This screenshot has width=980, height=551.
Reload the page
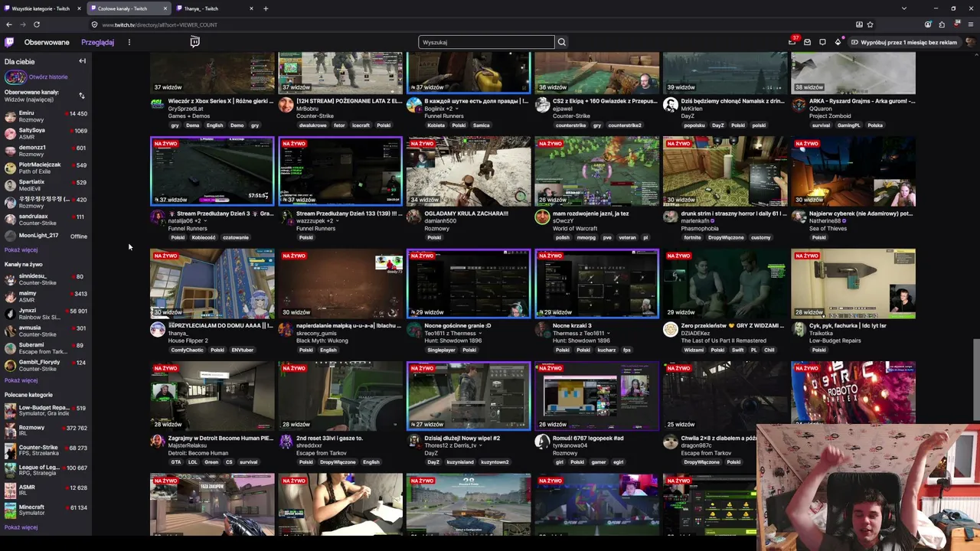[37, 24]
